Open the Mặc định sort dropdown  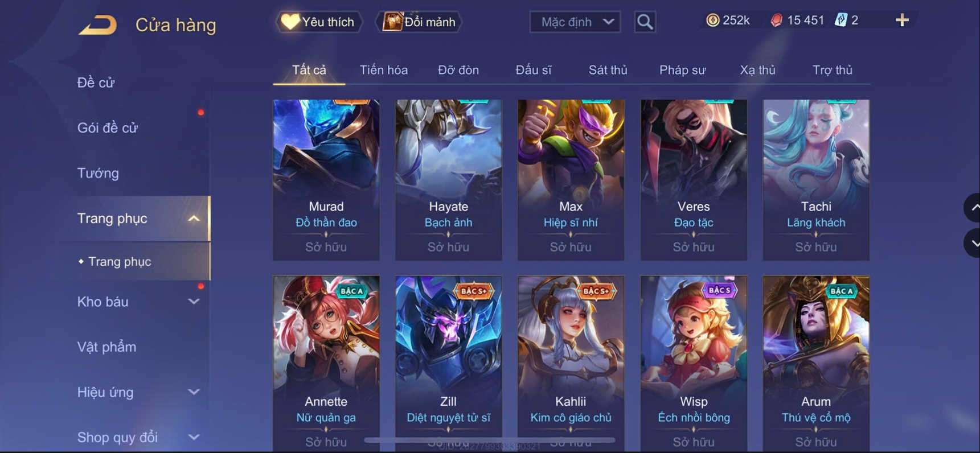pos(575,22)
